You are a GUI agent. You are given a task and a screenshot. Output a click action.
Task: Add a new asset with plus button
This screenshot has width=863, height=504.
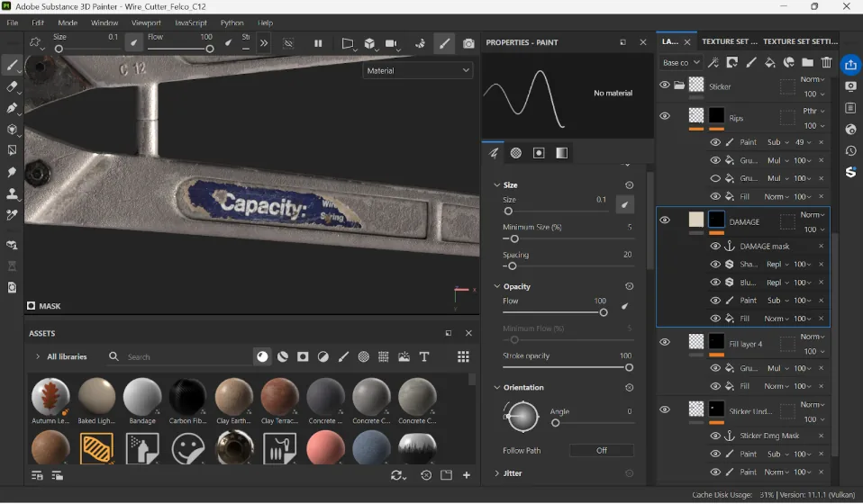point(466,475)
